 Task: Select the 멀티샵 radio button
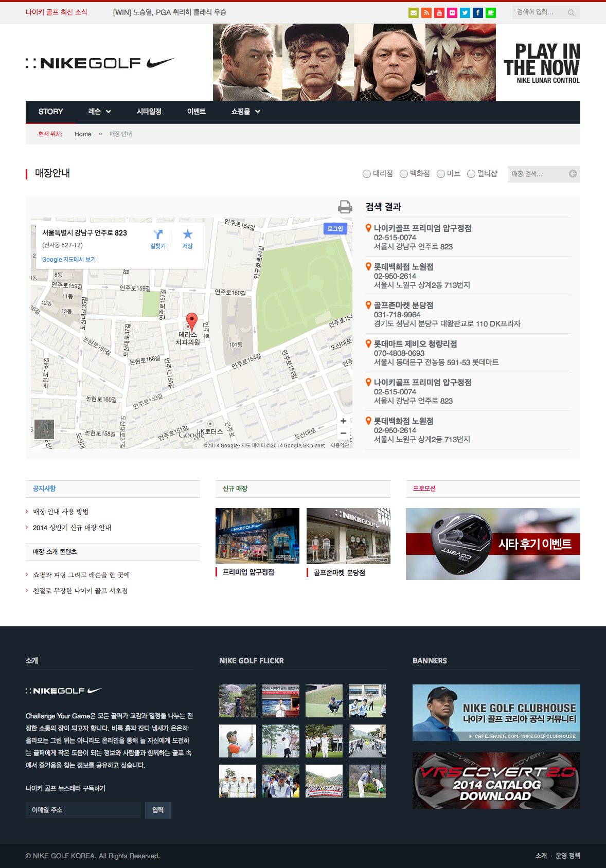(471, 174)
